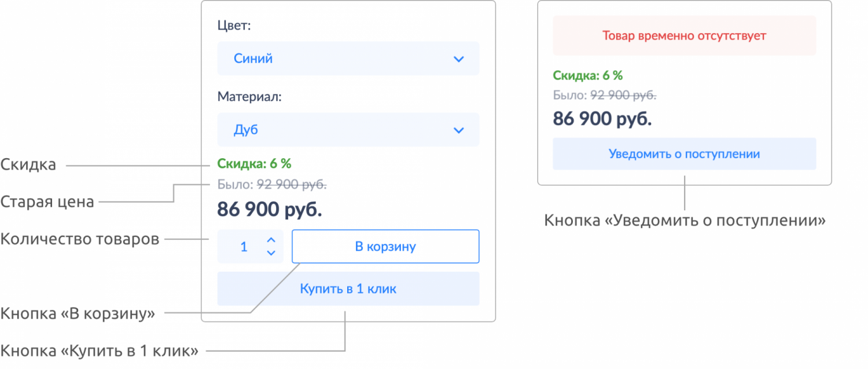
Task: Click the «Количество товаров» annotation label
Action: coord(80,239)
